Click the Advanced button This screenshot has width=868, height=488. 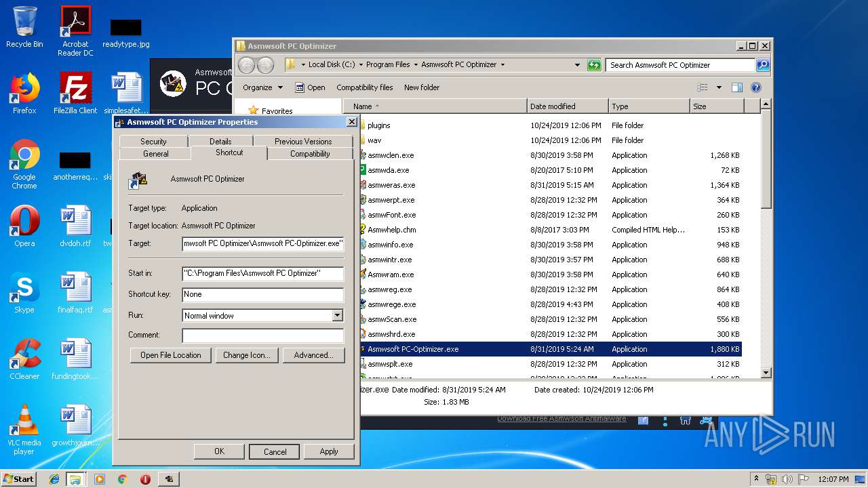[313, 355]
